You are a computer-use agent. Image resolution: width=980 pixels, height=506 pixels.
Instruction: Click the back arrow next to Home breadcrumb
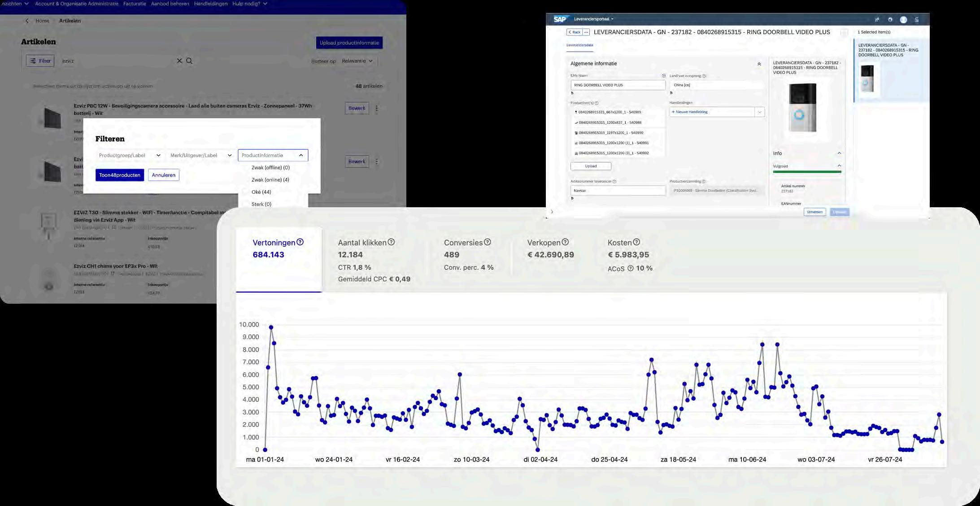coord(27,21)
